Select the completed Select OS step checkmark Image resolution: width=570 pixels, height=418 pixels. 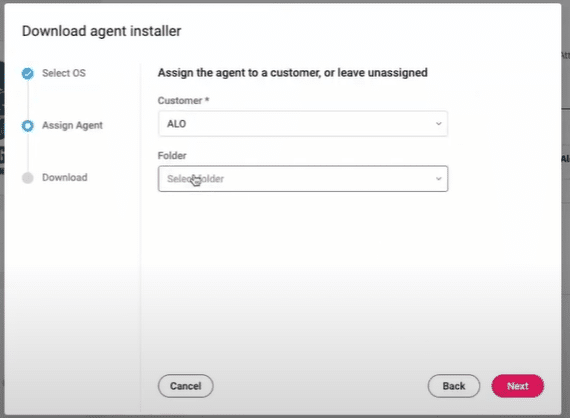pyautogui.click(x=28, y=73)
